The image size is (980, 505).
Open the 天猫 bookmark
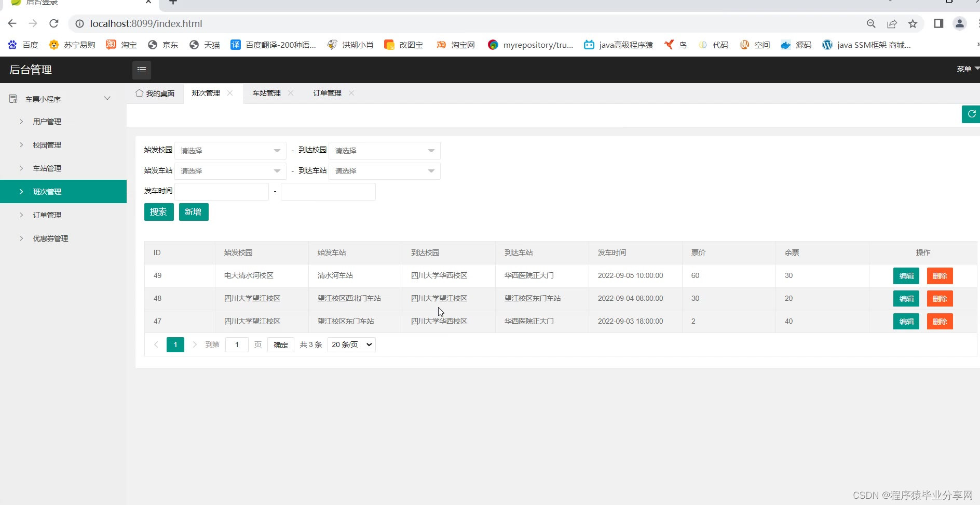click(x=205, y=45)
